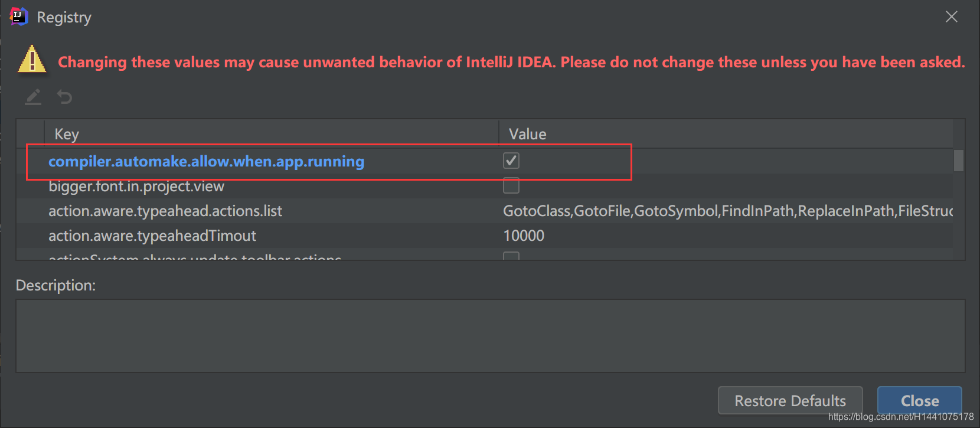The height and width of the screenshot is (428, 980).
Task: Click inside the Description text area
Action: (x=490, y=336)
